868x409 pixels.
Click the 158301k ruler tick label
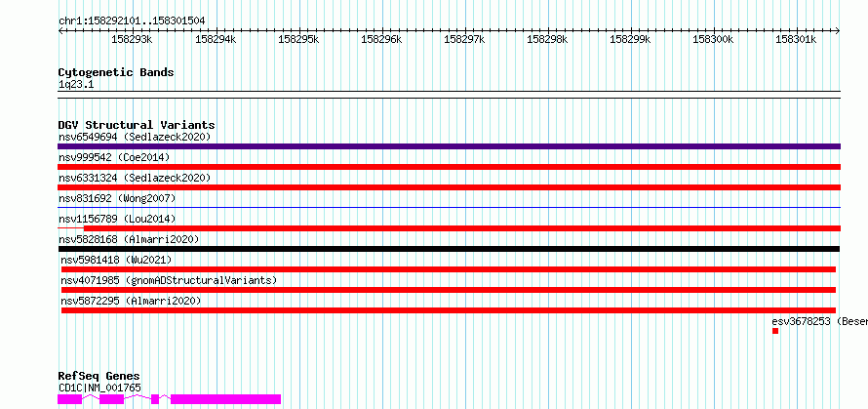click(x=796, y=39)
